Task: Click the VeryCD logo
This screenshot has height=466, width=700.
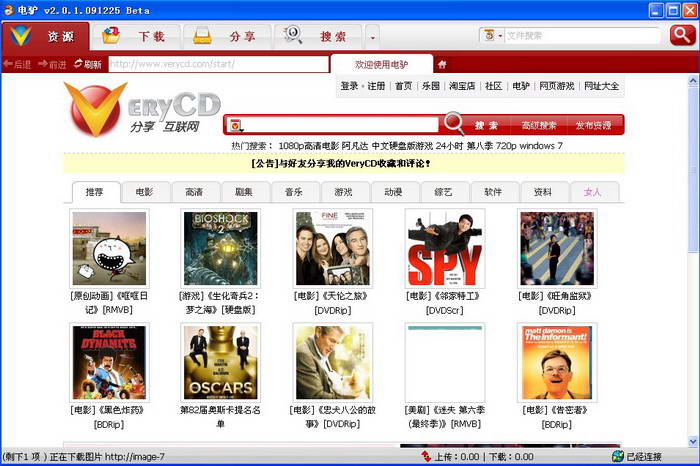Action: click(142, 109)
